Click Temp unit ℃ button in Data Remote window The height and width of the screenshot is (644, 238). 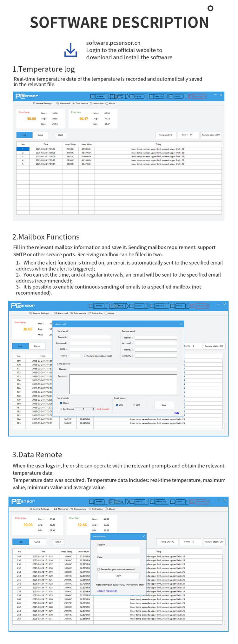pyautogui.click(x=167, y=542)
